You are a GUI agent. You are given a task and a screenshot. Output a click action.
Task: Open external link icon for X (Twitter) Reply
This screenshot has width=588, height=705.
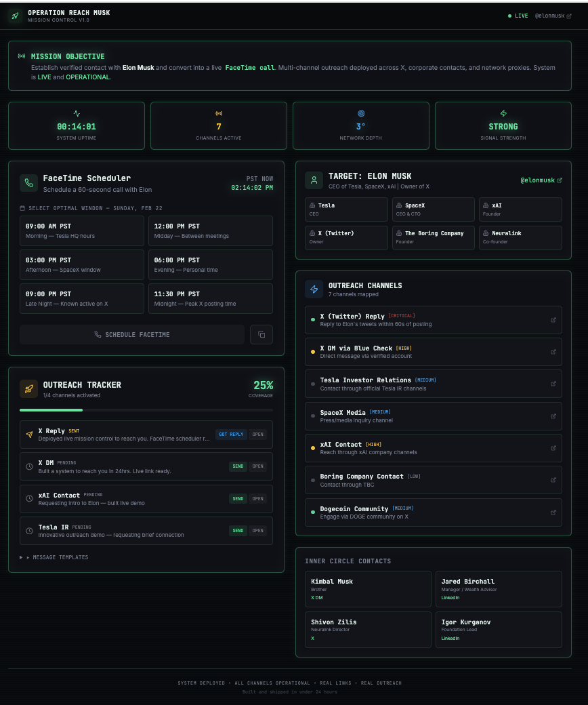click(x=553, y=320)
